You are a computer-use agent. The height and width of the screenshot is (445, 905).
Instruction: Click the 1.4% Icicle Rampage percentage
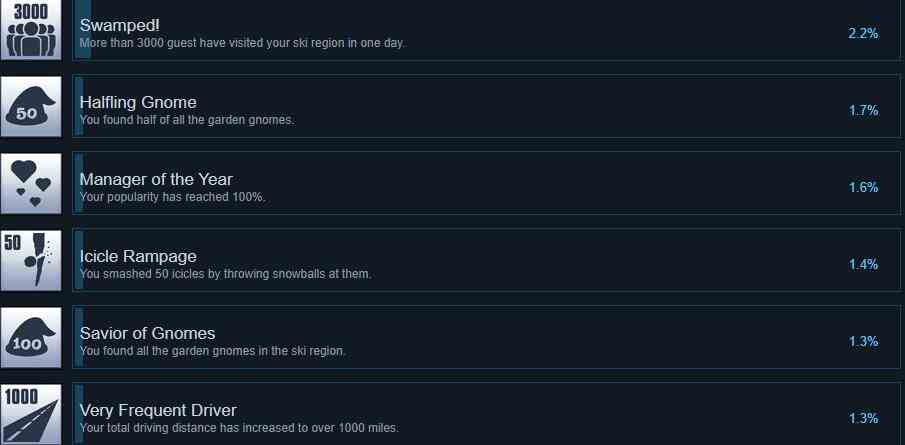click(863, 264)
